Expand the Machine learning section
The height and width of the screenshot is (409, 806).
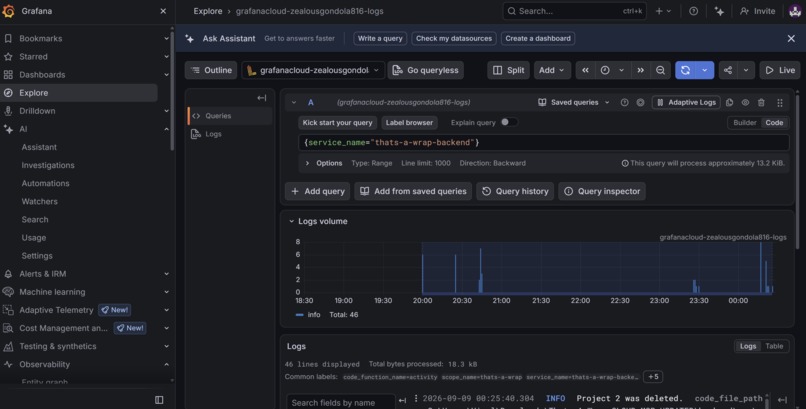166,292
